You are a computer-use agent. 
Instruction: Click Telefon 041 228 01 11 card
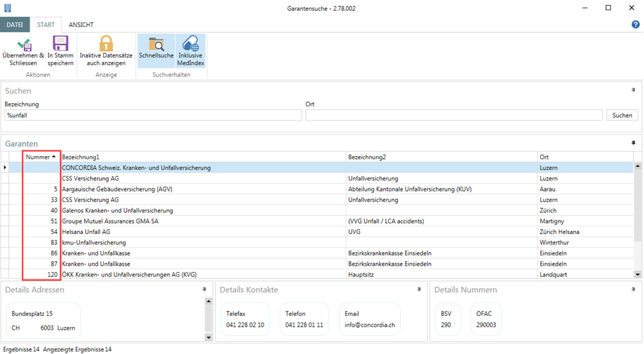point(305,319)
